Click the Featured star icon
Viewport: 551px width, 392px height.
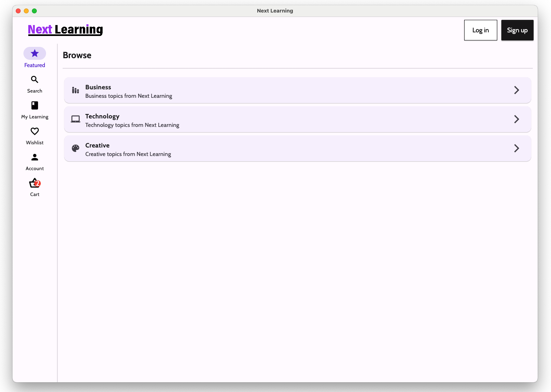35,53
